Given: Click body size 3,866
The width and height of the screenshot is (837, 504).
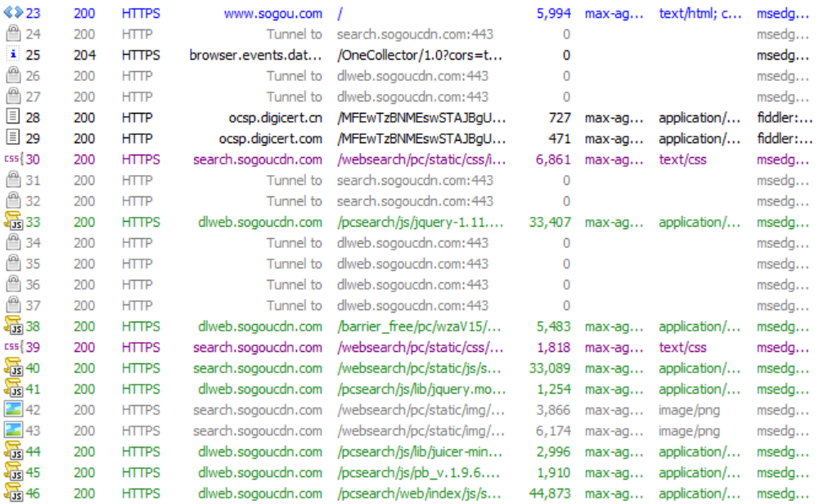Looking at the screenshot, I should [x=554, y=409].
